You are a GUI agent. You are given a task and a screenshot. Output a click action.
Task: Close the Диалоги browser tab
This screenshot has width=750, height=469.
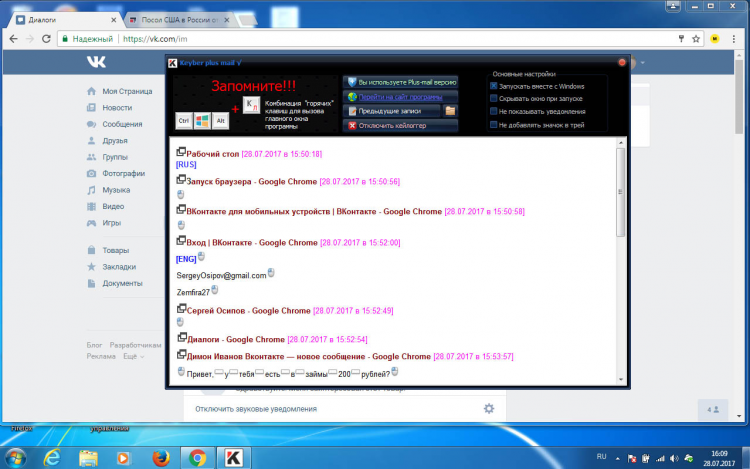[x=113, y=20]
